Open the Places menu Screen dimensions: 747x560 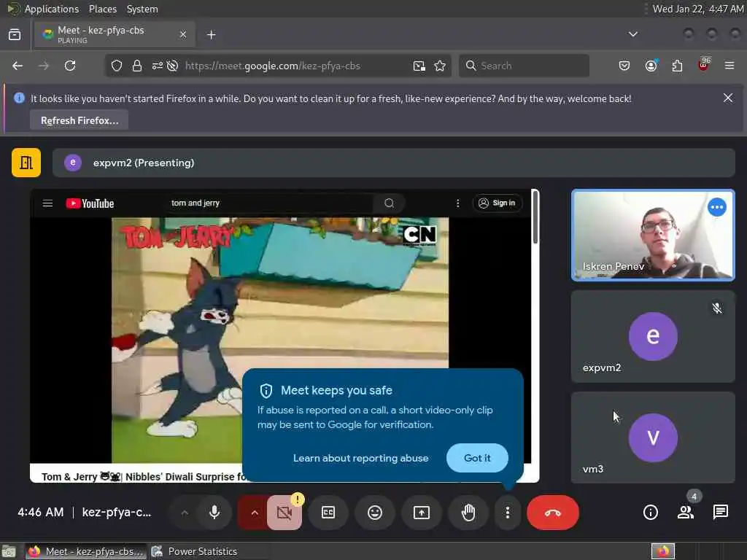click(x=102, y=9)
